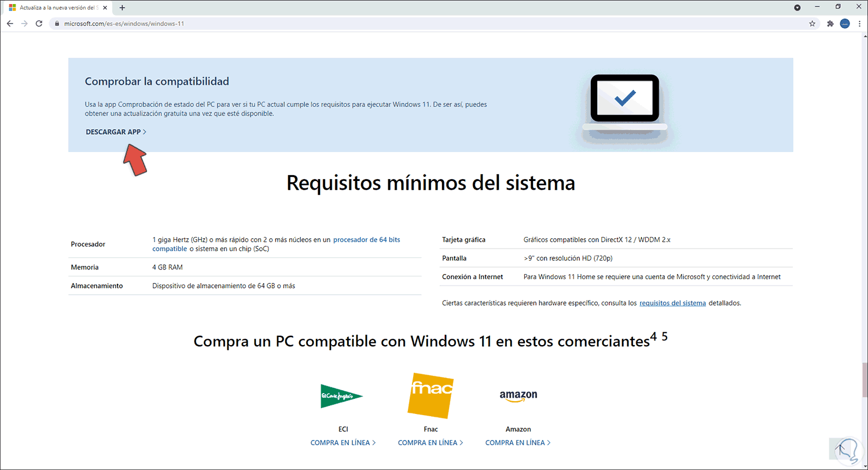Click the '4 GB RAM' value
The height and width of the screenshot is (470, 868).
point(167,268)
